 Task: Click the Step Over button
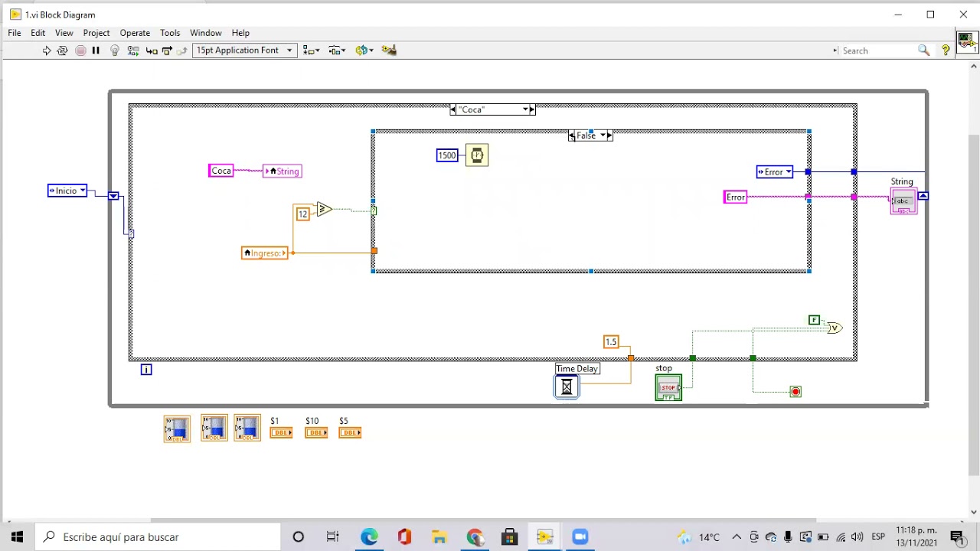(167, 51)
